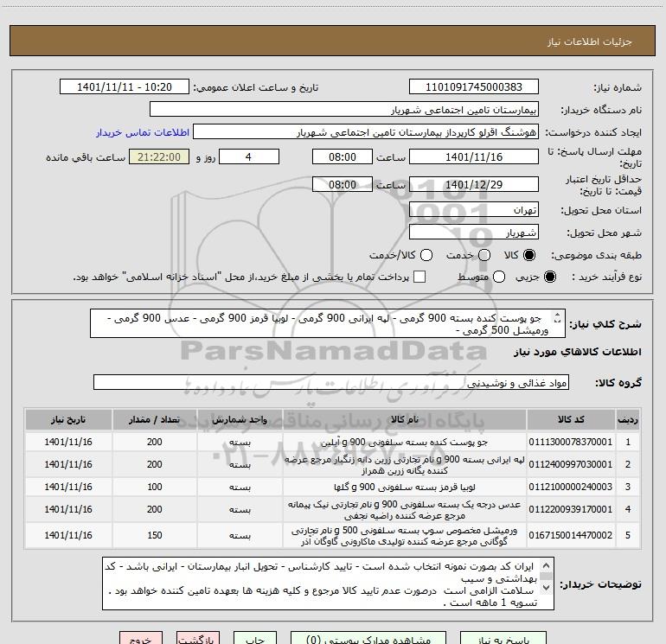The image size is (666, 644).
Task: Click the delivery city field شهریار
Action: tap(474, 233)
